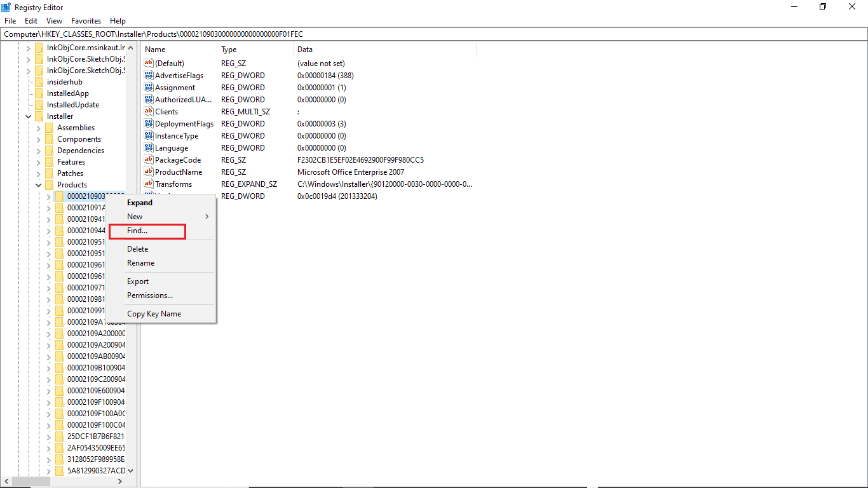The height and width of the screenshot is (488, 868).
Task: Select the InstalledUpdate folder icon
Action: click(39, 105)
